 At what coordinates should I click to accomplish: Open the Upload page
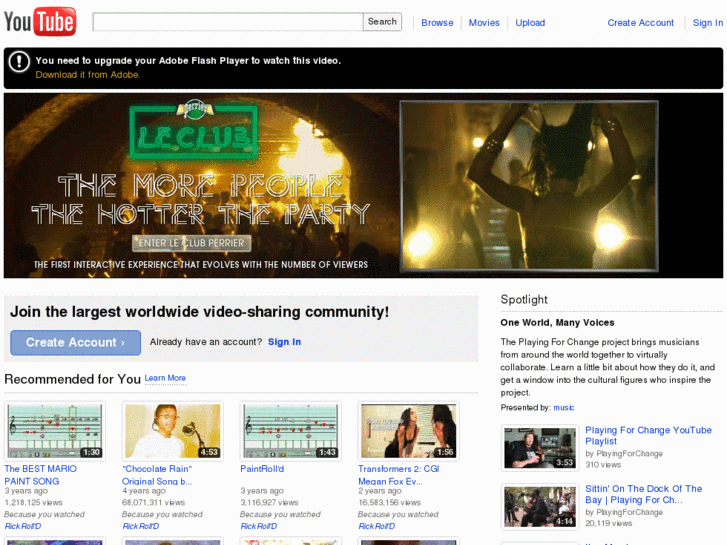pyautogui.click(x=530, y=23)
